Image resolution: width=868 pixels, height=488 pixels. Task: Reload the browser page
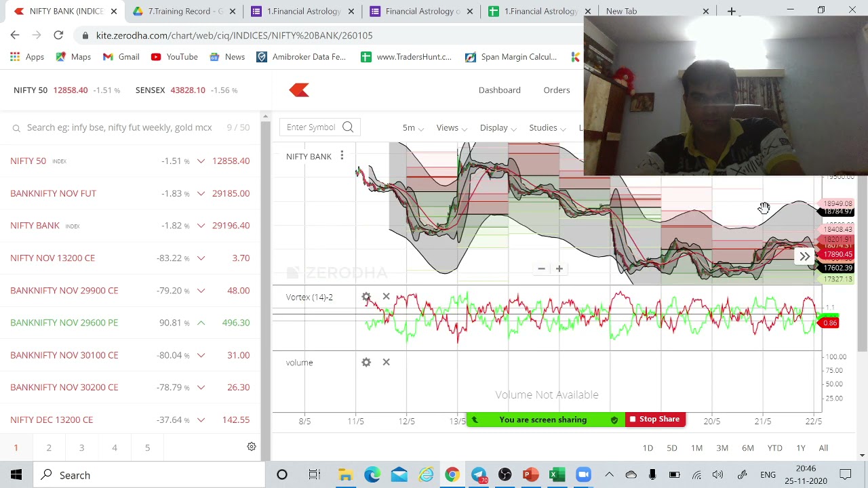click(58, 35)
